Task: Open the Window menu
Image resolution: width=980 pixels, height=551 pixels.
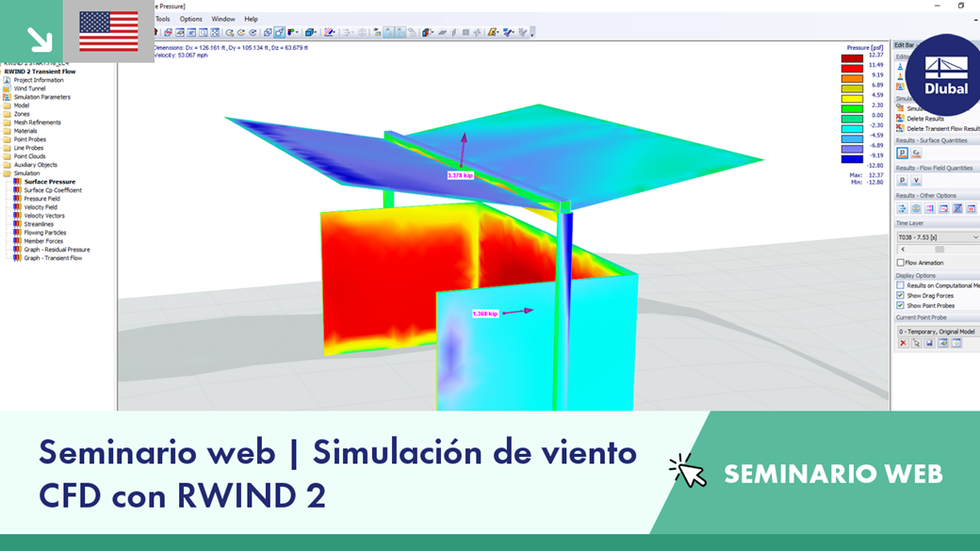Action: (223, 18)
